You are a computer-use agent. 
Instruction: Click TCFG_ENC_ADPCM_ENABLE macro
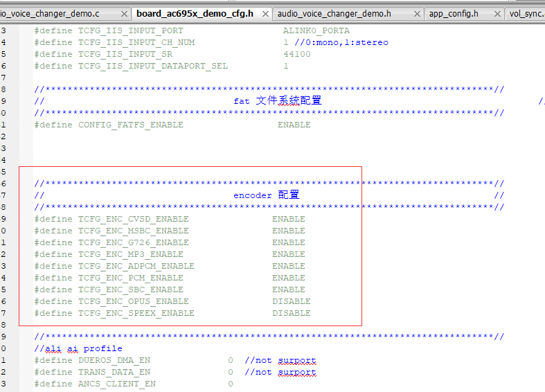tap(136, 266)
